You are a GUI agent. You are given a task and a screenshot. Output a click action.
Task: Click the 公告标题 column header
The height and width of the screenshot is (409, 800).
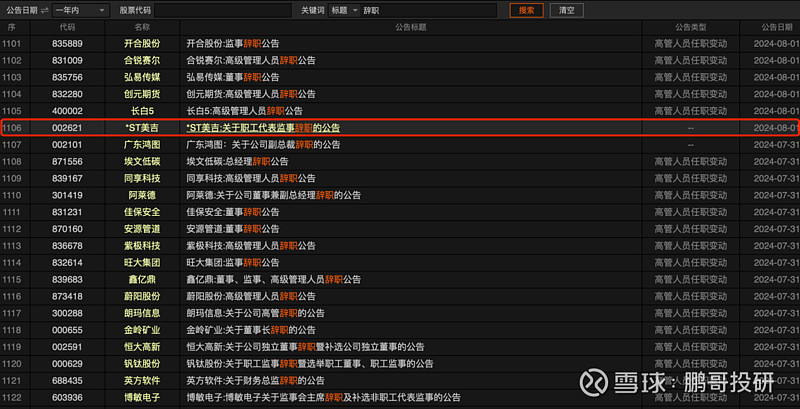pos(411,27)
